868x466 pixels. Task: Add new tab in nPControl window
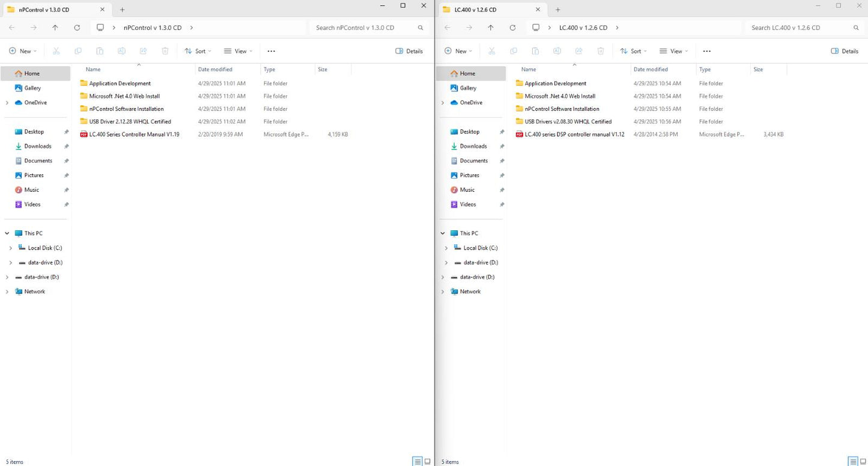(122, 10)
